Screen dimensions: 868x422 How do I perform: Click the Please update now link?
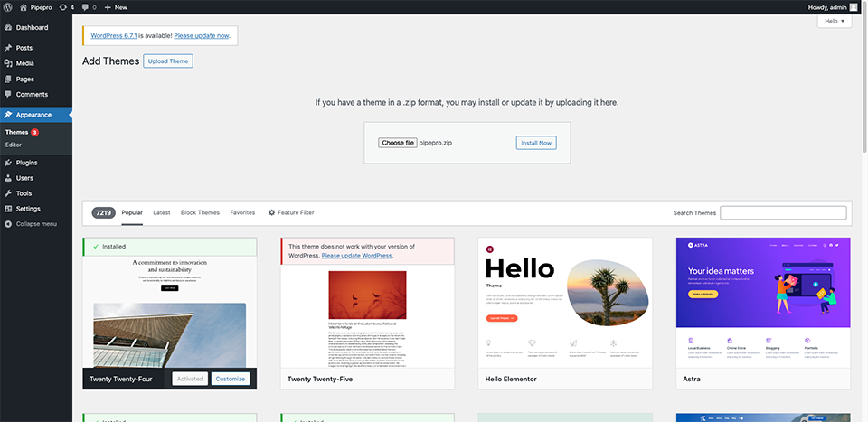pos(202,36)
